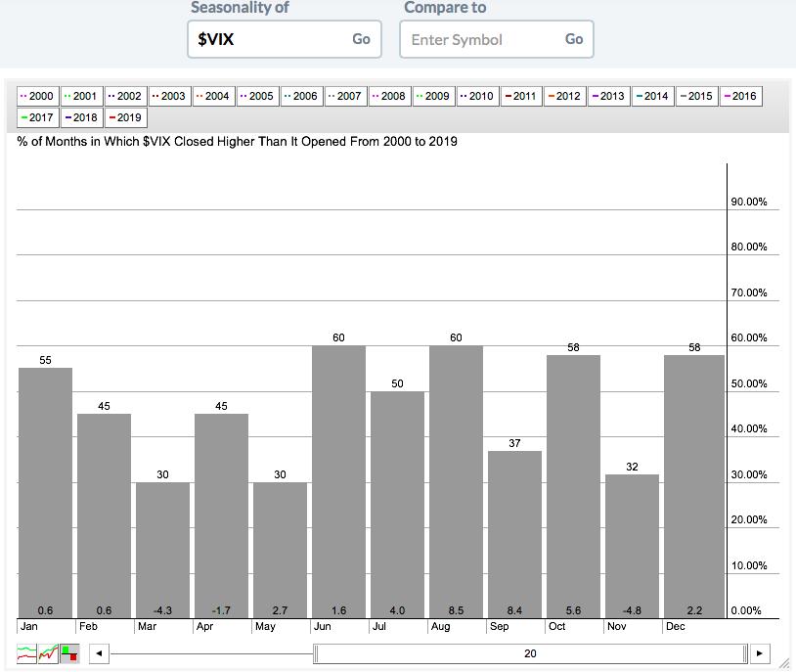
Task: Click the left handle of the range slider
Action: pos(315,653)
